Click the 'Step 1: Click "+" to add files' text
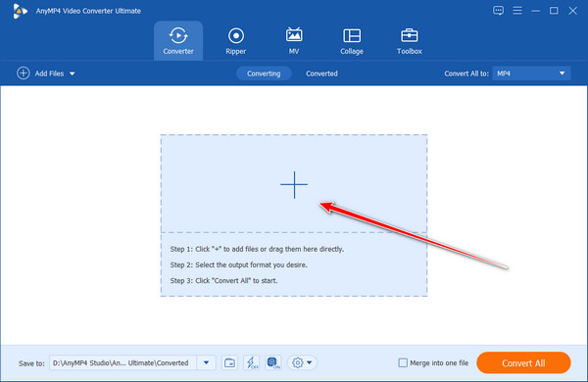Viewport: 588px width, 382px height. pos(257,249)
